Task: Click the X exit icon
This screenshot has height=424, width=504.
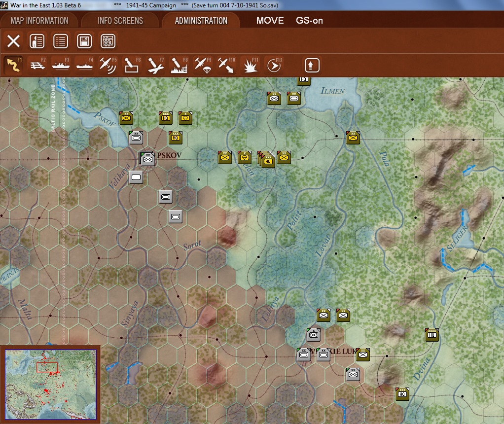Action: coord(13,41)
